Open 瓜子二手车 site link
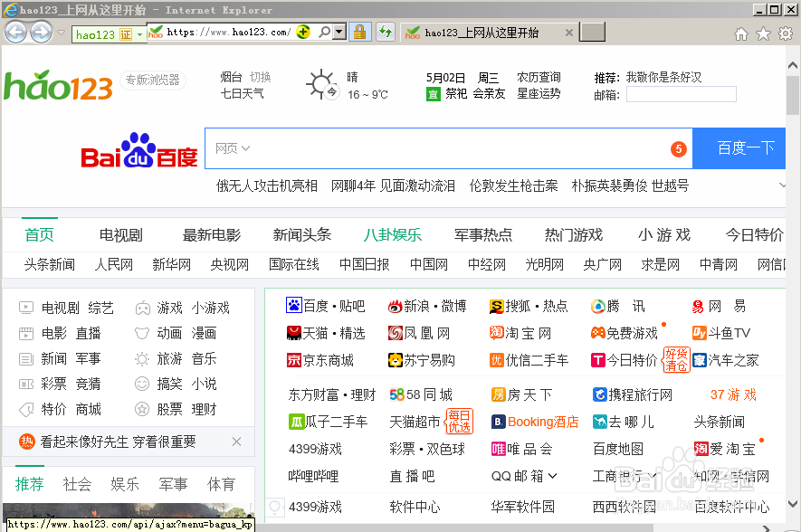The width and height of the screenshot is (801, 532). click(x=328, y=422)
